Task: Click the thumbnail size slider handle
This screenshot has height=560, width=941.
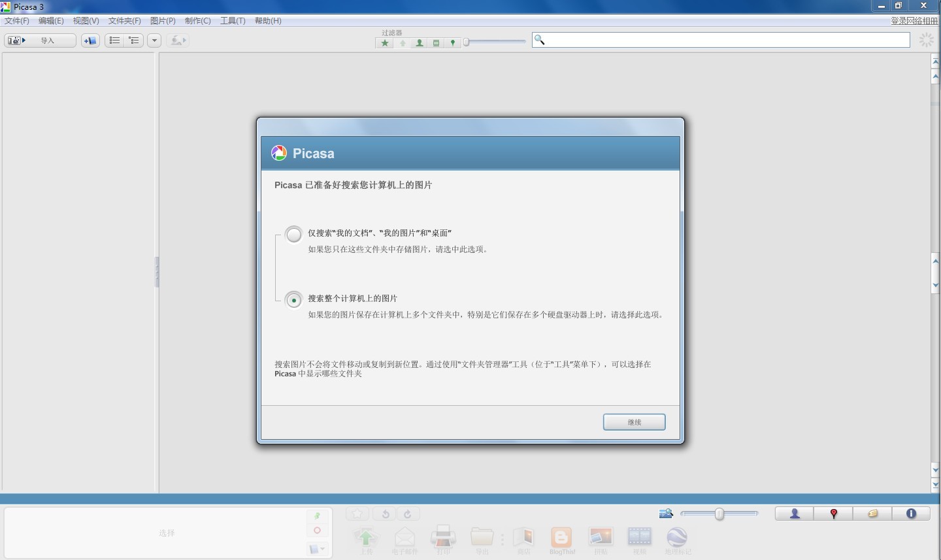Action: [x=719, y=514]
